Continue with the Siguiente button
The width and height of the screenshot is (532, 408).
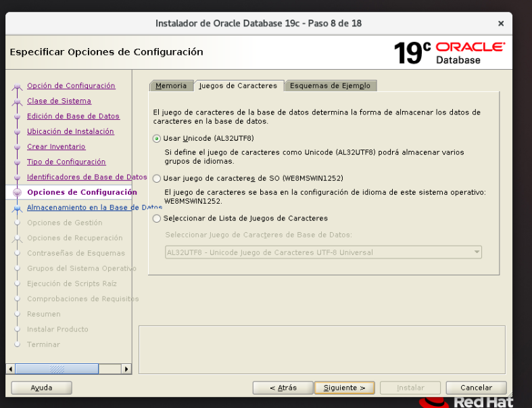click(344, 388)
